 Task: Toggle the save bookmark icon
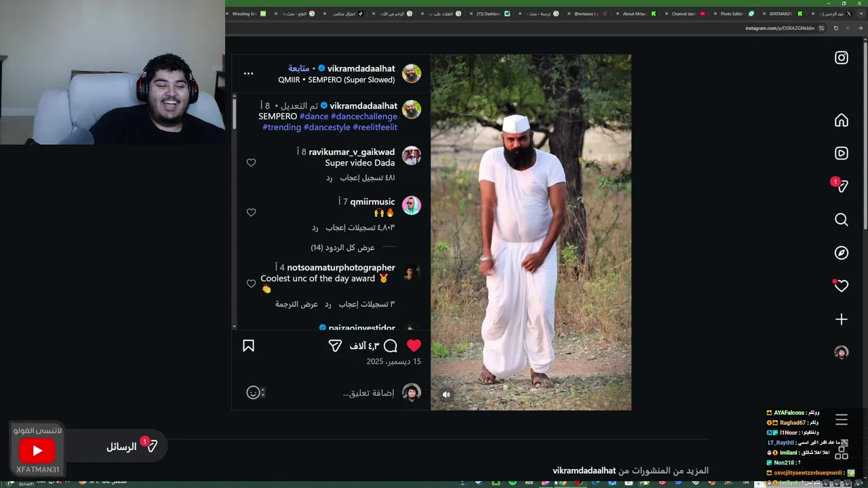pyautogui.click(x=248, y=346)
